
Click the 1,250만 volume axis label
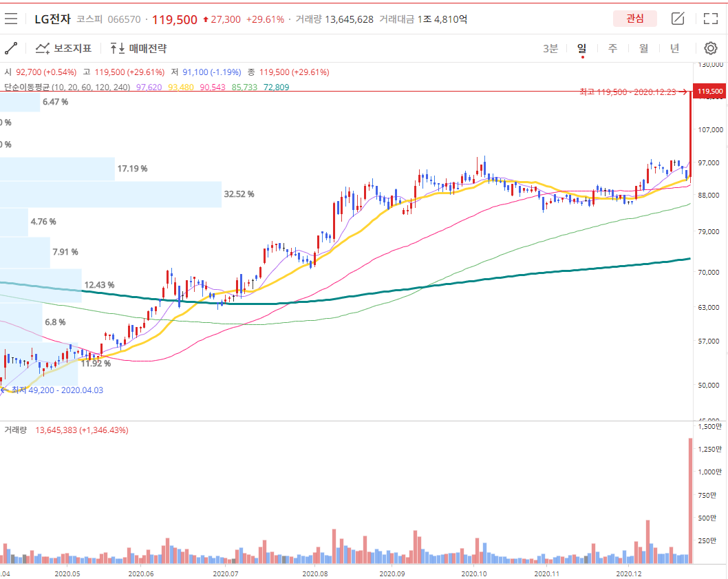pyautogui.click(x=710, y=449)
